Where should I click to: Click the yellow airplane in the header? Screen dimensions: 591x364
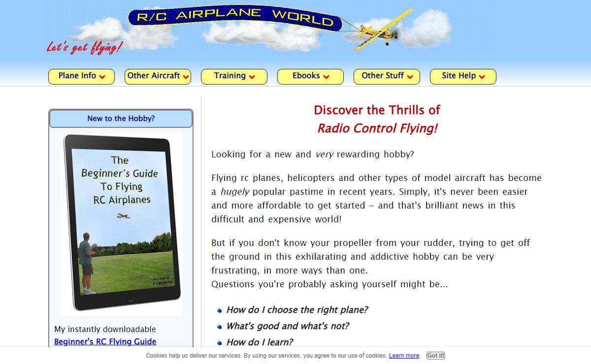383,30
